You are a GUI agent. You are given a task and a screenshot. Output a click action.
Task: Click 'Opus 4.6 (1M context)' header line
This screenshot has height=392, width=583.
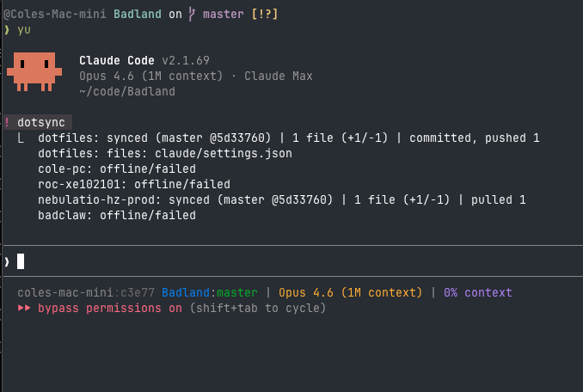click(151, 77)
